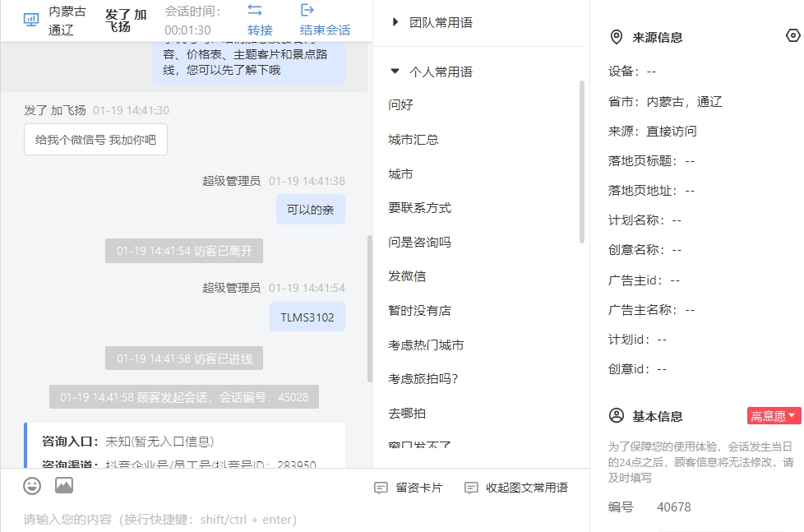Image resolution: width=804 pixels, height=532 pixels.
Task: Click the 咨询入口 info line
Action: 127,442
